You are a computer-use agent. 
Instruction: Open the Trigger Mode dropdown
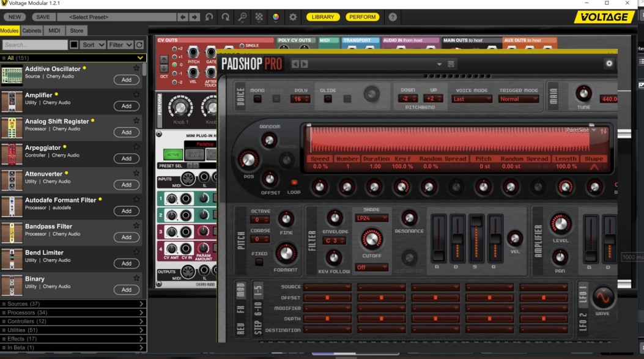tap(519, 99)
